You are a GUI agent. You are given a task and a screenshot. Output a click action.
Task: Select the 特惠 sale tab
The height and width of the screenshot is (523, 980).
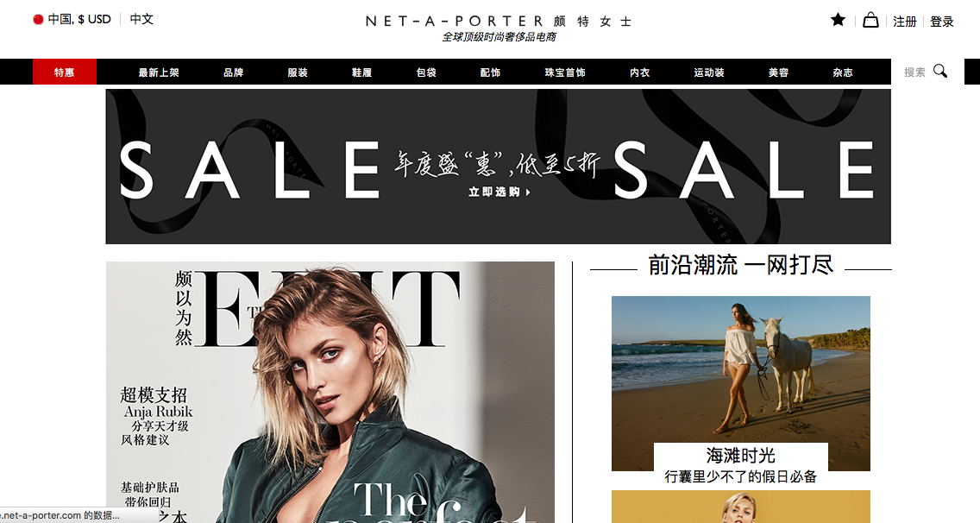tap(65, 72)
